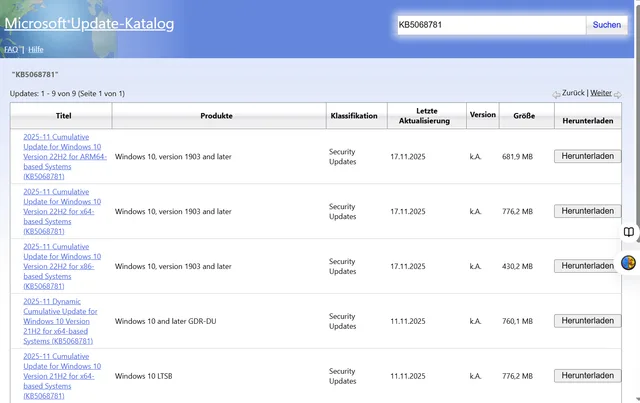Go to next page via Weiter link
The height and width of the screenshot is (403, 640).
coord(601,93)
